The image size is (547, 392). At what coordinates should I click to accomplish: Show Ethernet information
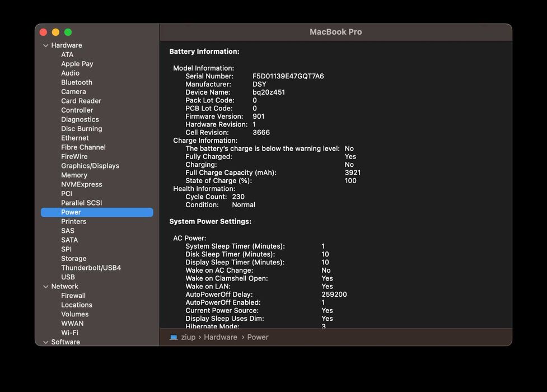tap(75, 138)
